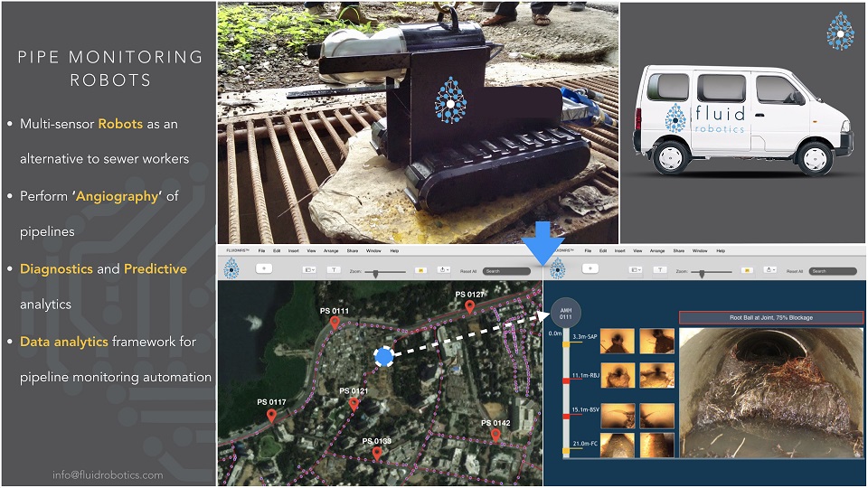
Task: Click the FLUIDMRS app name in the map window menu bar
Action: (x=238, y=250)
